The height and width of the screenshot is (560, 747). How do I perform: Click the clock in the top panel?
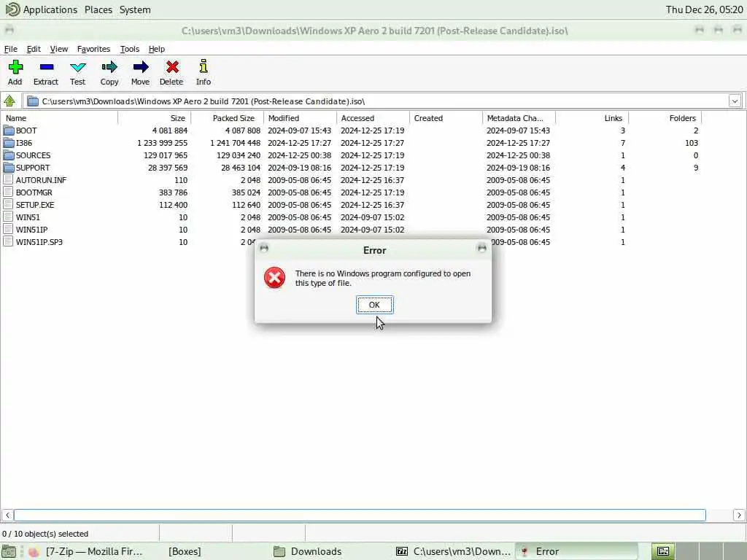[704, 9]
